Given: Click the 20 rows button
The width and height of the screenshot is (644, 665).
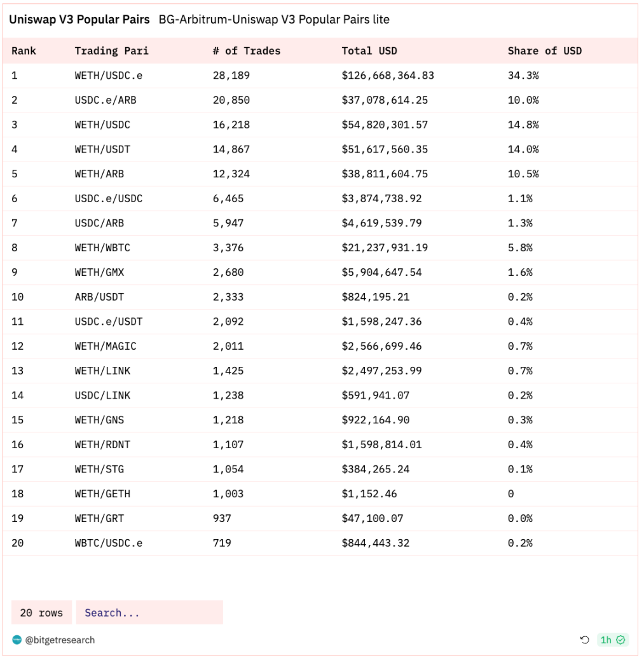Looking at the screenshot, I should (41, 612).
